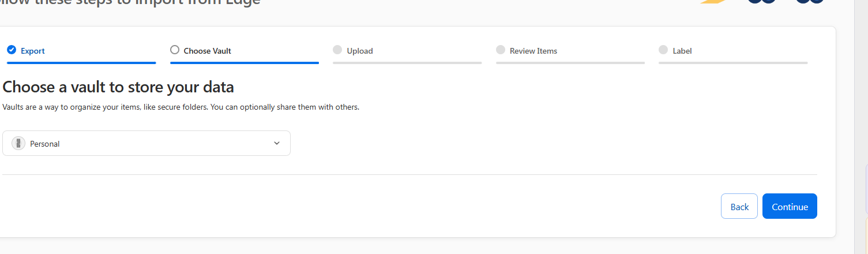Click the 'Choose a vault to store your data' heading

click(118, 87)
